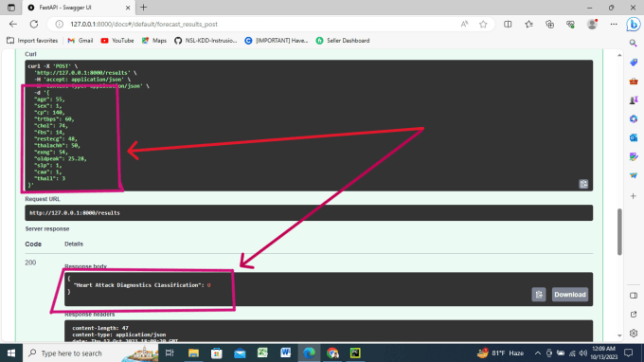Open sidebar shopping tag icon

[634, 62]
